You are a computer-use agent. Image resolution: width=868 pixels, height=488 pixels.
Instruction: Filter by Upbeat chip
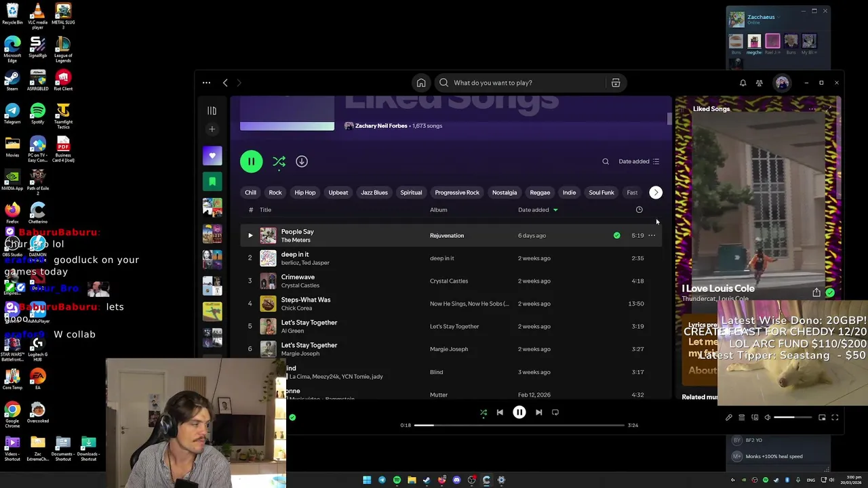(x=338, y=192)
